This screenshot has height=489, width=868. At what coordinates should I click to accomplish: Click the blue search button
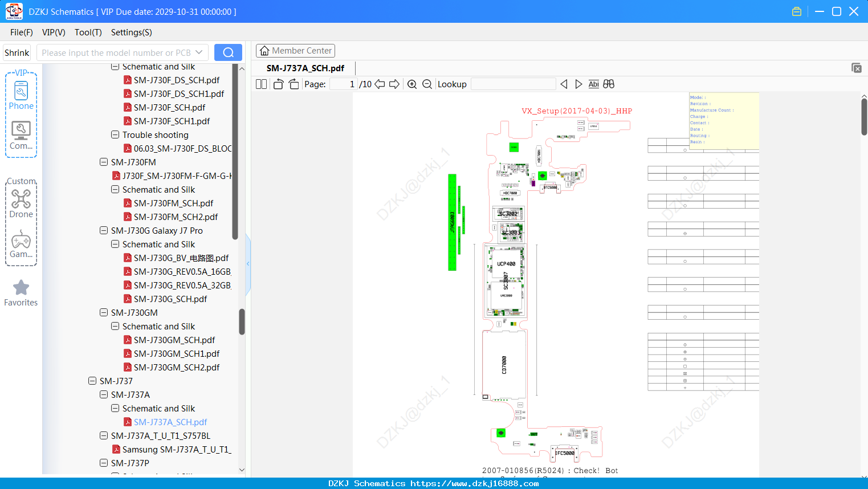(228, 52)
